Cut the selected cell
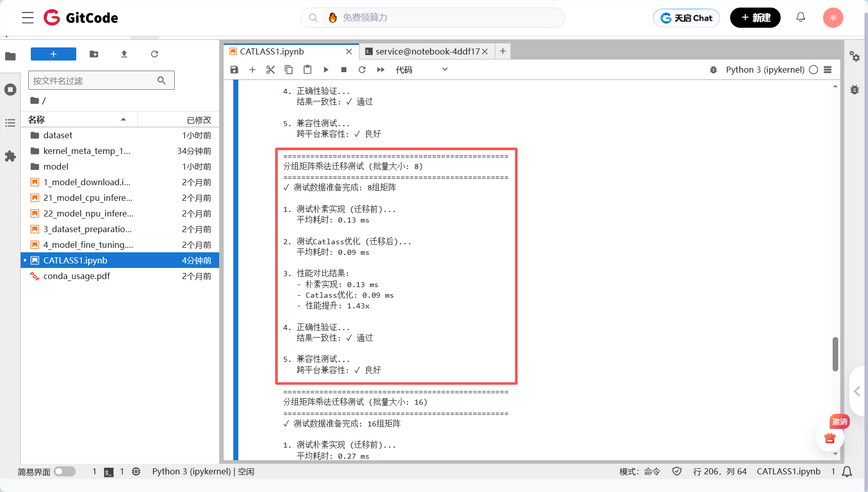The width and height of the screenshot is (868, 492). 271,70
